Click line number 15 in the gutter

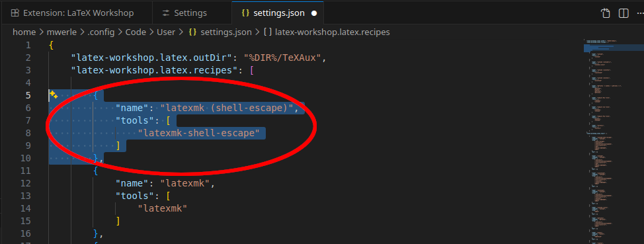[26, 221]
